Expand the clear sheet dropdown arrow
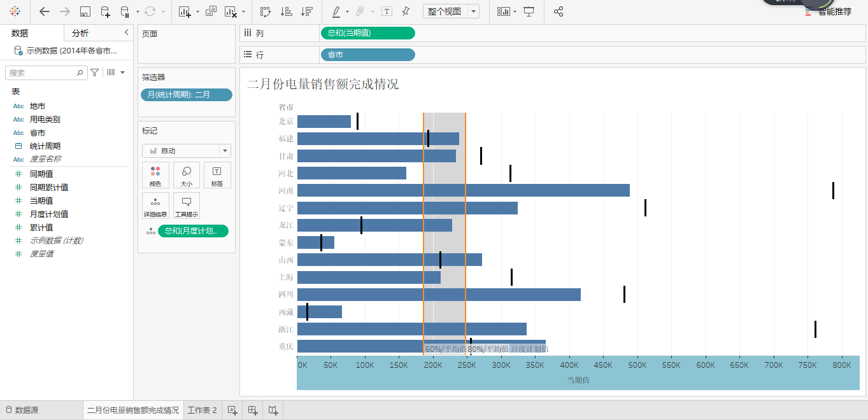The image size is (868, 420). (x=243, y=11)
